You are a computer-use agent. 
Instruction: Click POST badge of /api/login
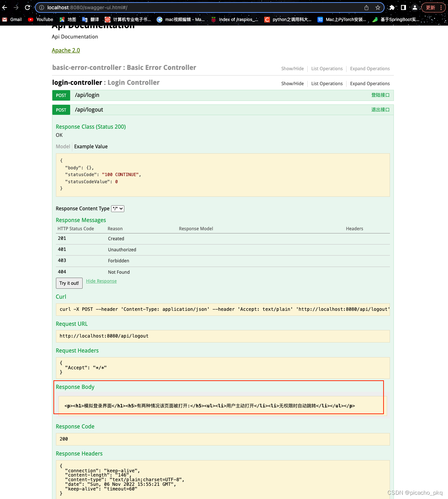coord(61,95)
